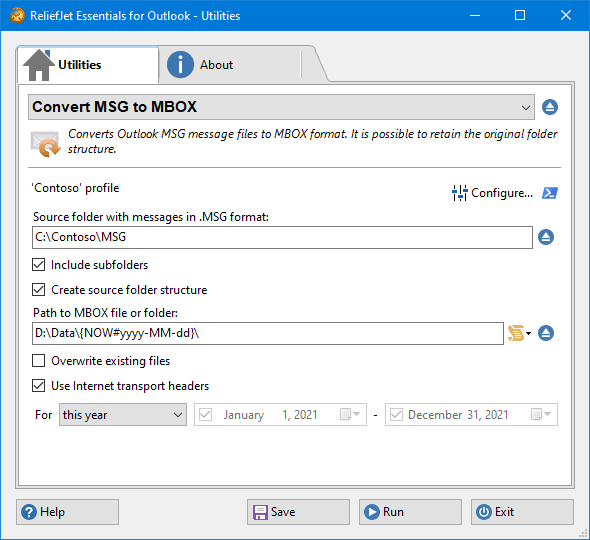
Task: Open the start date calendar picker
Action: pyautogui.click(x=350, y=414)
